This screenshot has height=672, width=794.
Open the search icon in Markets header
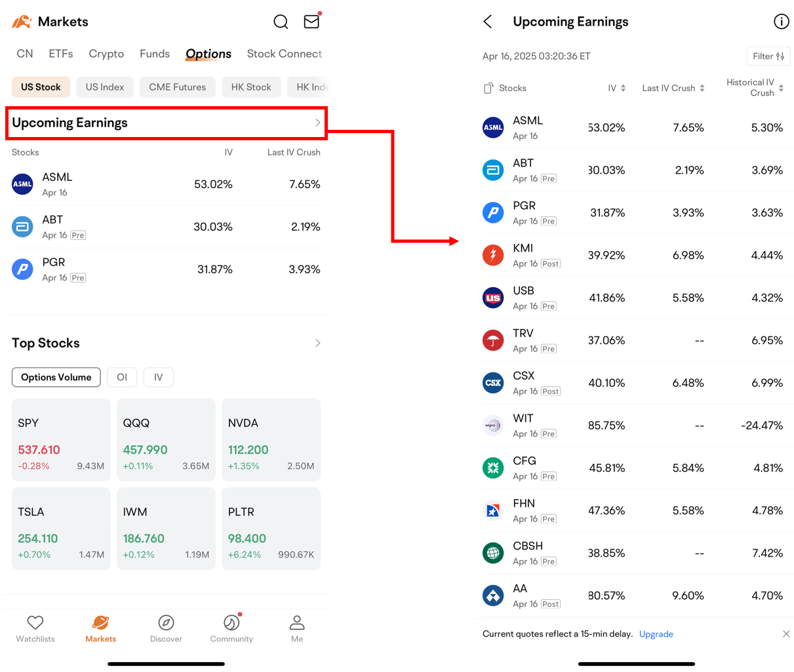[x=281, y=22]
